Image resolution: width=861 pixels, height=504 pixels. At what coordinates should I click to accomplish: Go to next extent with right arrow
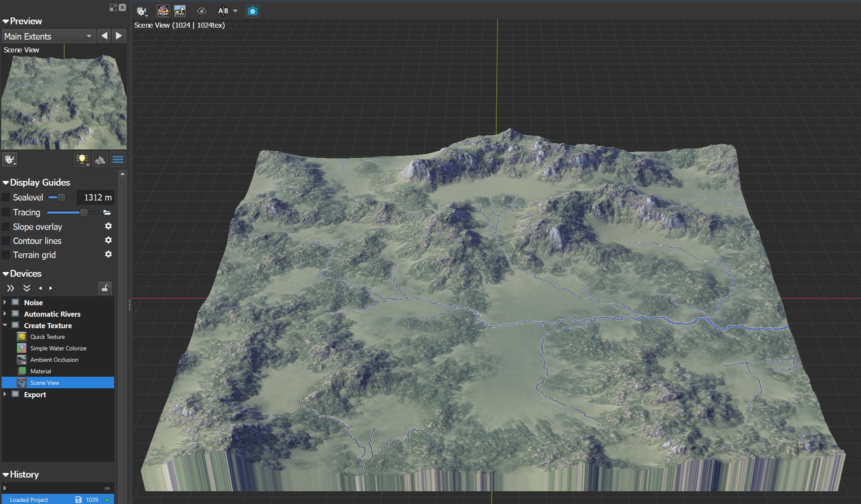[x=119, y=36]
